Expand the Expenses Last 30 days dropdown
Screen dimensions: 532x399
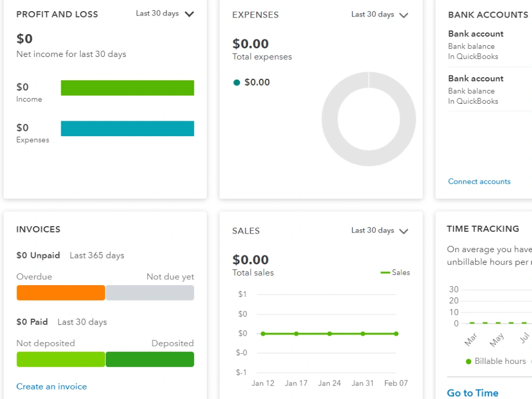click(380, 14)
